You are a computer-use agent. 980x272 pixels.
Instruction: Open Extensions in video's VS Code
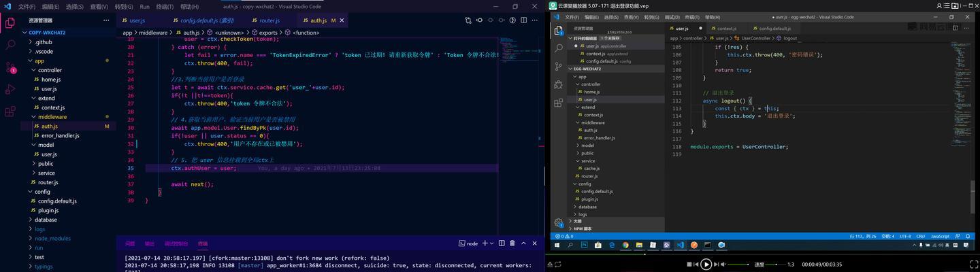click(558, 103)
